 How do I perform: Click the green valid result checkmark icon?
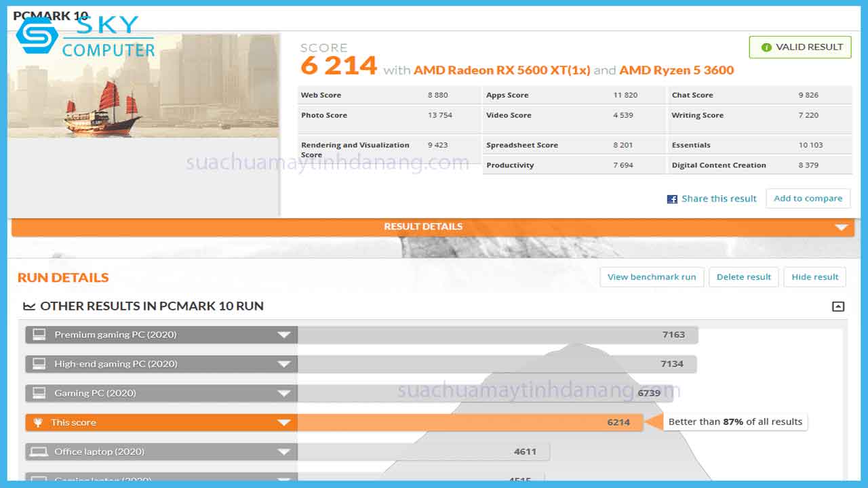pos(766,47)
